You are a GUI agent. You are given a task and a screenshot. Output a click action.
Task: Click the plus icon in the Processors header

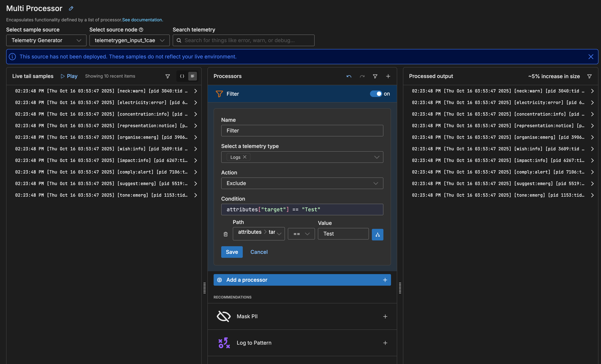tap(388, 76)
